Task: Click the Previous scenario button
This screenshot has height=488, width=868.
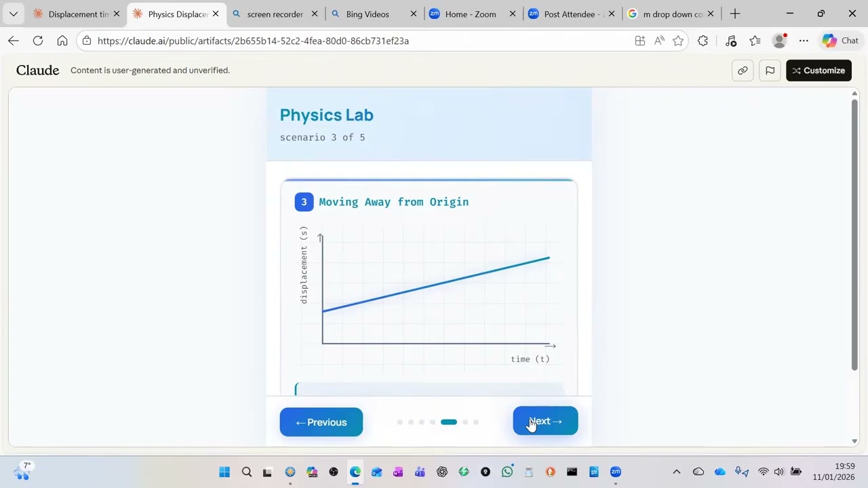Action: 321,422
